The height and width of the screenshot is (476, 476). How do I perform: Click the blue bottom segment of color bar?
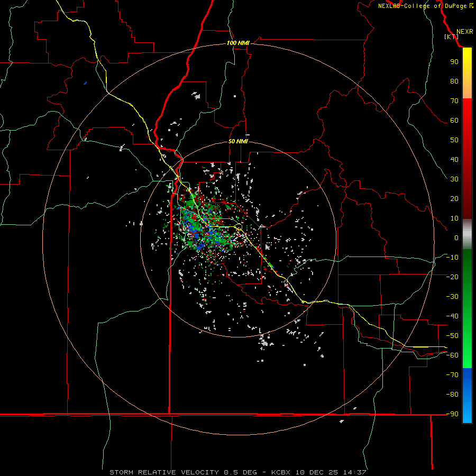click(x=467, y=396)
